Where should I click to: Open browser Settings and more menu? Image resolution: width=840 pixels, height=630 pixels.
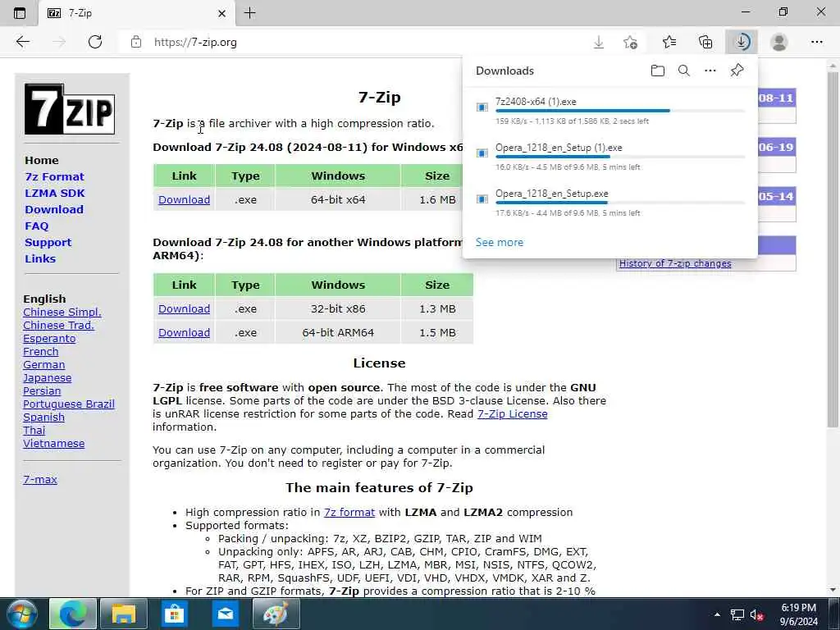tap(816, 42)
